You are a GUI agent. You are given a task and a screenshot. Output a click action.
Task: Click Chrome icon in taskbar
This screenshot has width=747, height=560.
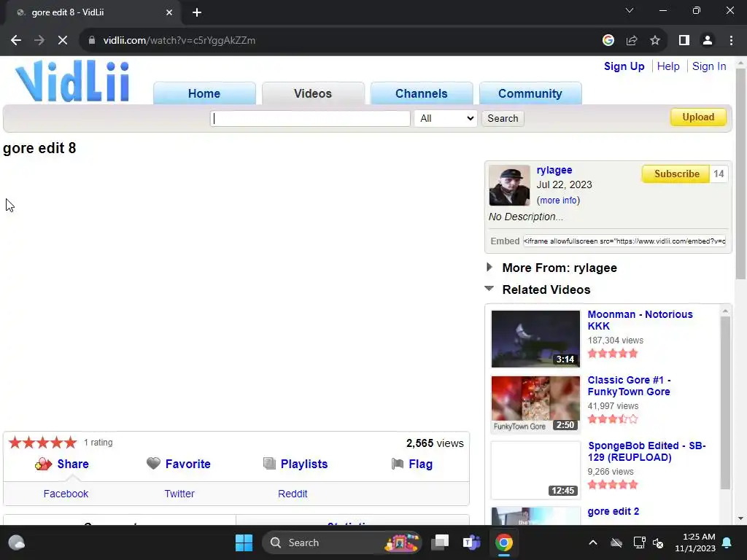pyautogui.click(x=503, y=542)
